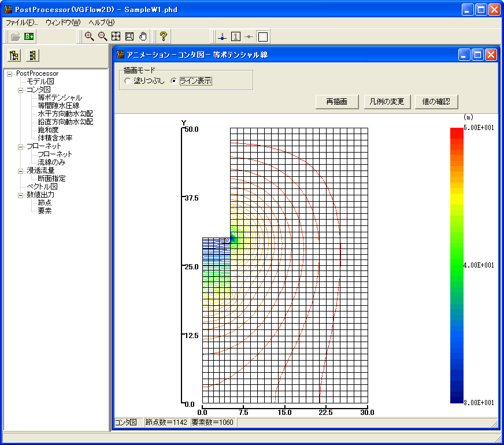
Task: Click the zoom out magnifier icon
Action: tap(102, 36)
